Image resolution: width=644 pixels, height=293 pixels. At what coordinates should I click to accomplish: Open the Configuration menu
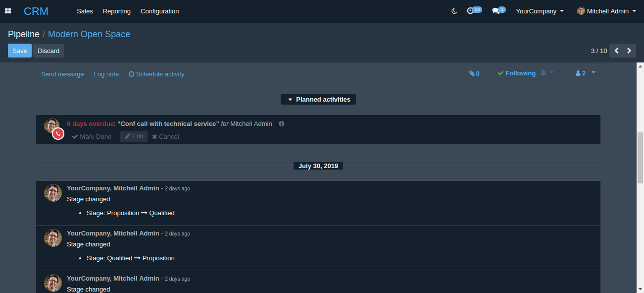point(160,11)
